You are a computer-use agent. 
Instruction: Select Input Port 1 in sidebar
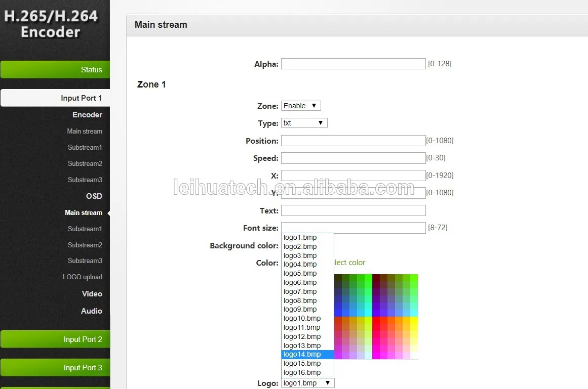tap(55, 98)
